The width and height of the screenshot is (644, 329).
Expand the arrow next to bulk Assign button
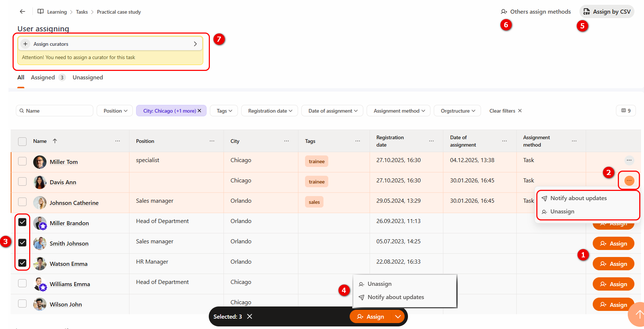pyautogui.click(x=398, y=316)
